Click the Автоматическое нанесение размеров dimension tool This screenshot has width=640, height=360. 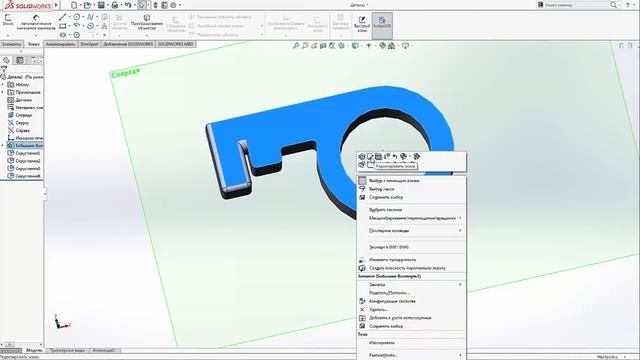coord(36,22)
